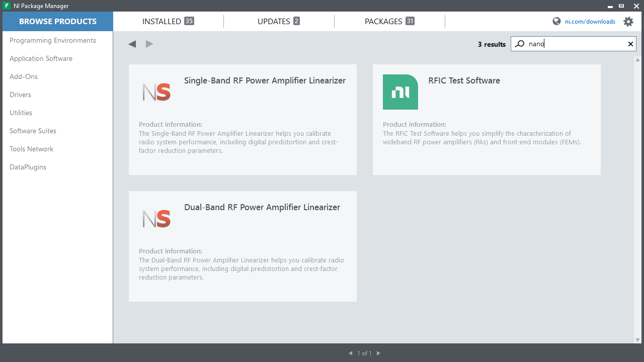644x362 pixels.
Task: Select DataPlugins category
Action: (x=28, y=167)
